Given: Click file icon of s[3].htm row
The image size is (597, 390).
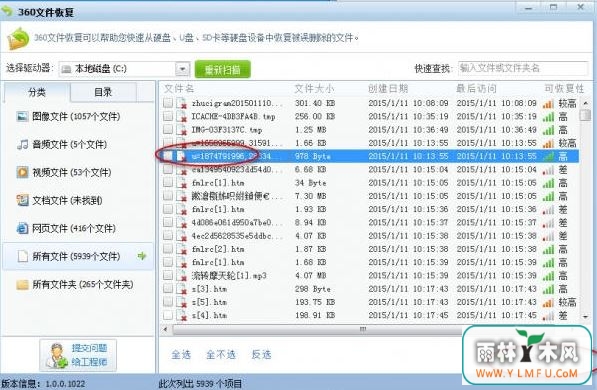Looking at the screenshot, I should (x=182, y=289).
